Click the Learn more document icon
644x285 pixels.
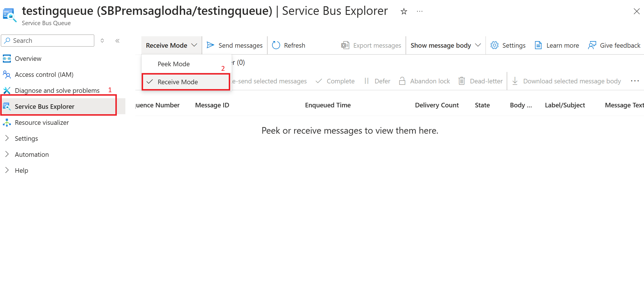click(x=538, y=45)
